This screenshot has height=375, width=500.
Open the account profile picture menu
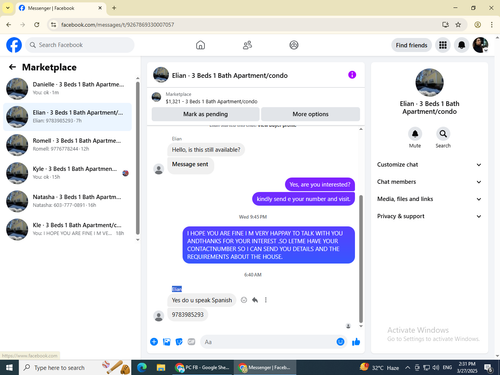480,45
